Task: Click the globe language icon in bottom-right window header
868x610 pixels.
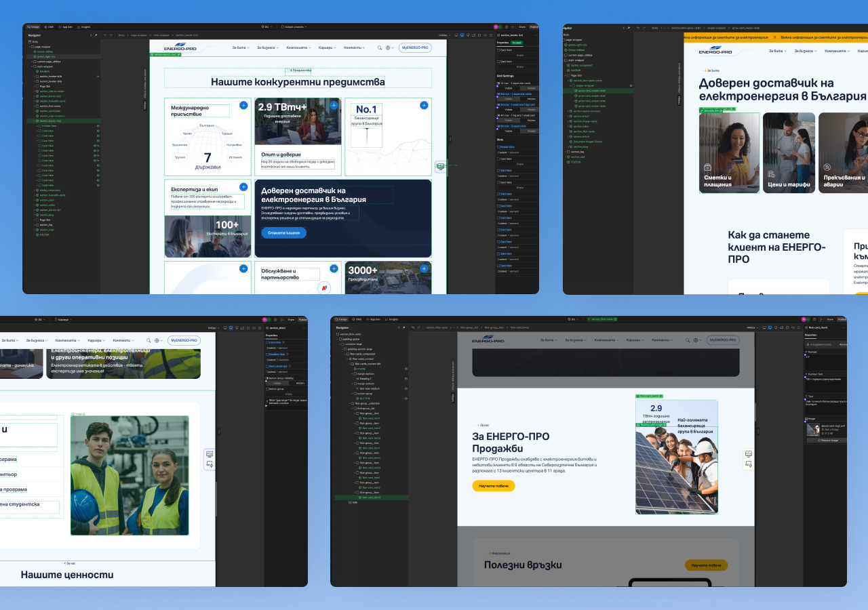Action: click(696, 340)
